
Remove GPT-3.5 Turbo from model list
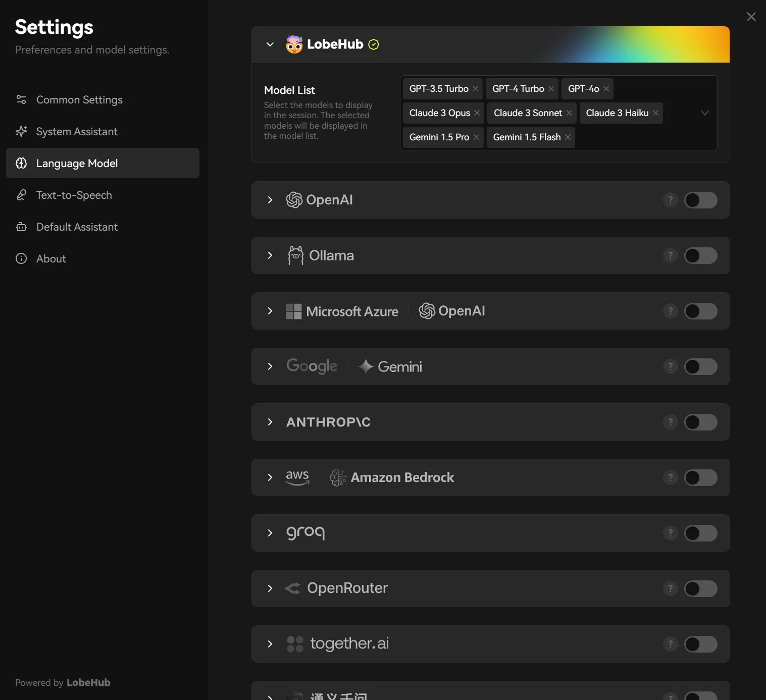coord(475,89)
